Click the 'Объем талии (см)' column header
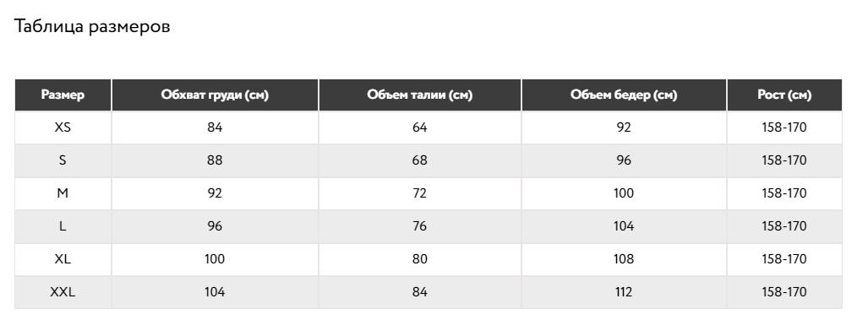This screenshot has height=331, width=868. (x=419, y=95)
